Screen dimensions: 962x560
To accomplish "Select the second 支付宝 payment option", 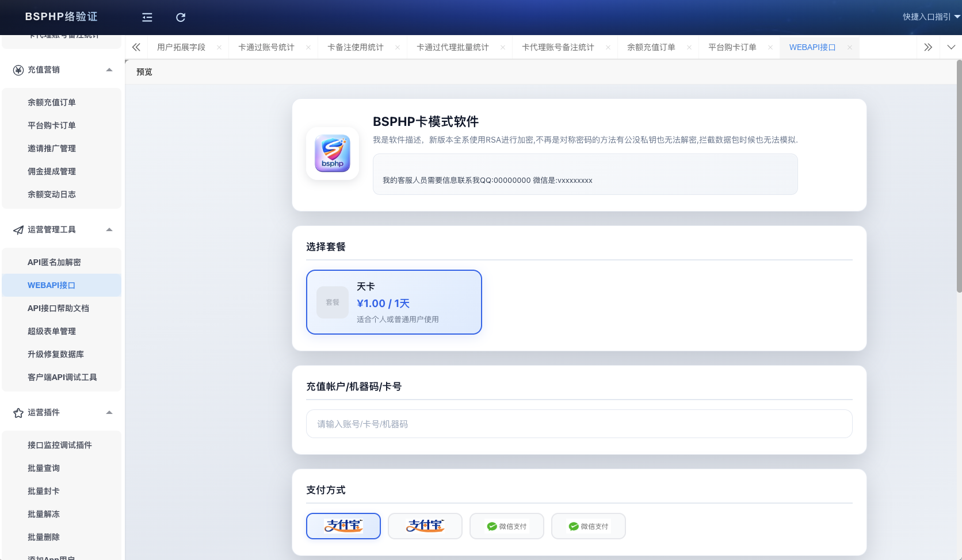I will point(425,526).
